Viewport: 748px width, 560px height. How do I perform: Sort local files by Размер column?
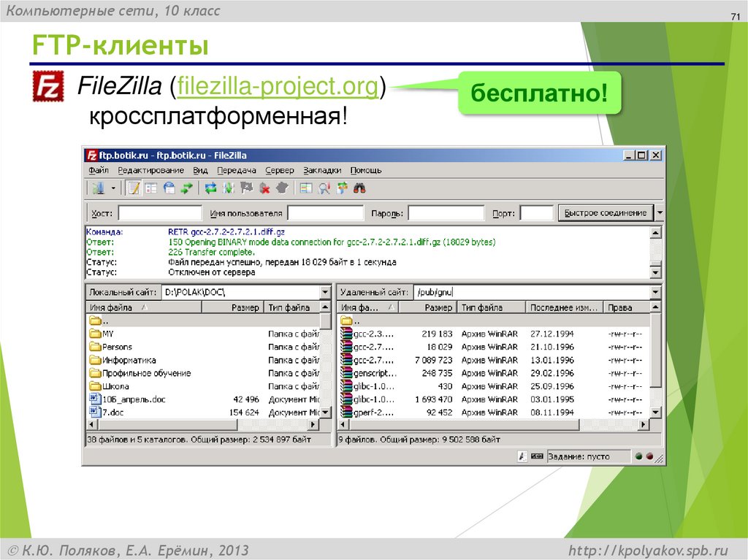coord(233,307)
